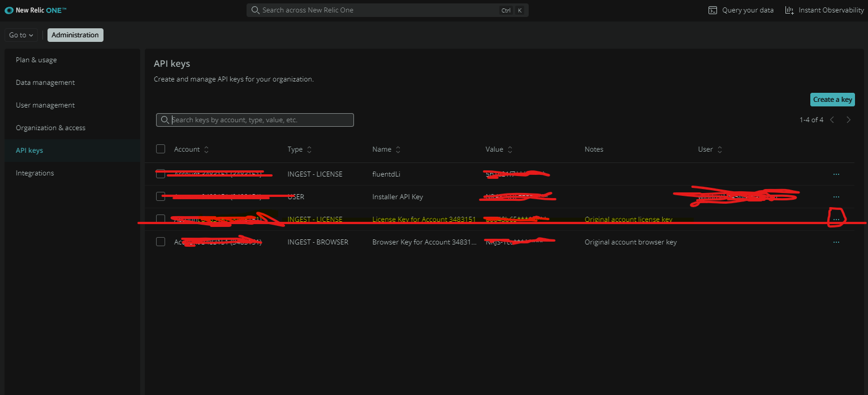Click the Create a key button
Viewport: 868px width, 395px height.
point(832,100)
